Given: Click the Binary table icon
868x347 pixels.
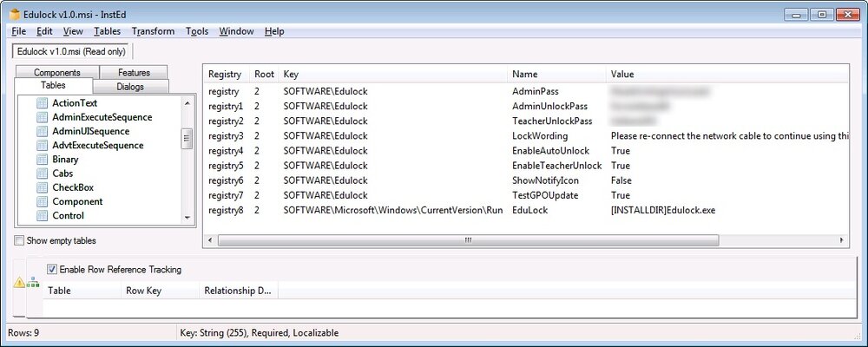Looking at the screenshot, I should tap(42, 160).
